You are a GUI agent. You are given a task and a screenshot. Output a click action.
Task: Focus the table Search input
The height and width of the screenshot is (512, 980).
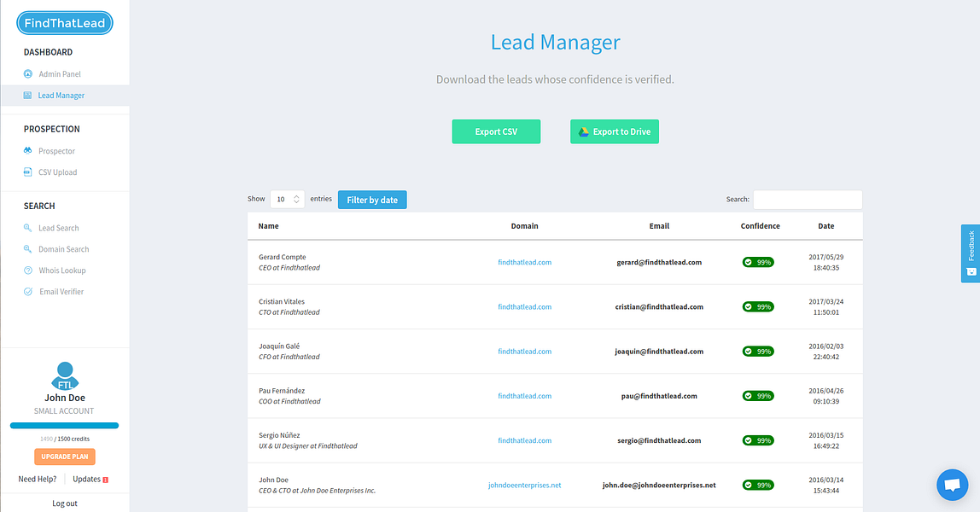click(808, 199)
